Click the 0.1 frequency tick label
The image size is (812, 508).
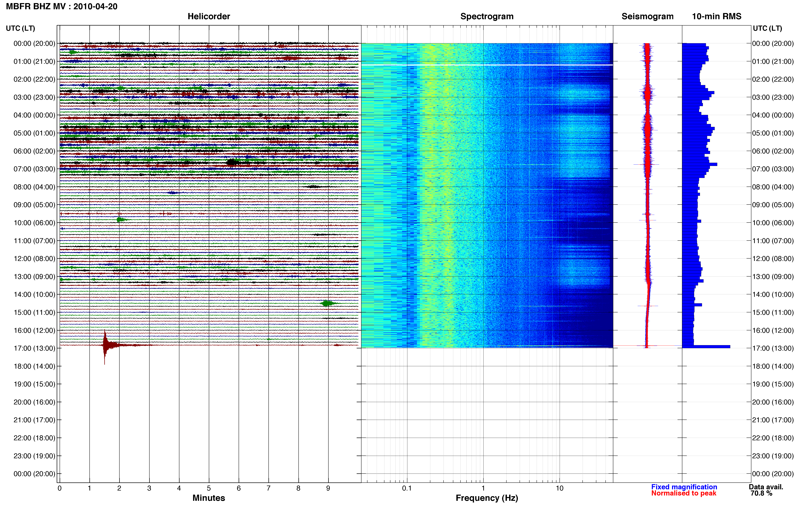[407, 488]
